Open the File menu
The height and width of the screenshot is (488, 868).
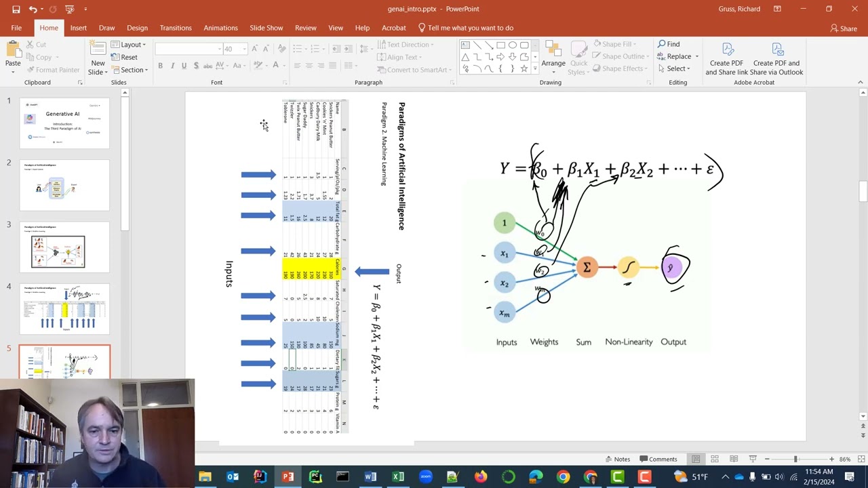click(x=16, y=28)
